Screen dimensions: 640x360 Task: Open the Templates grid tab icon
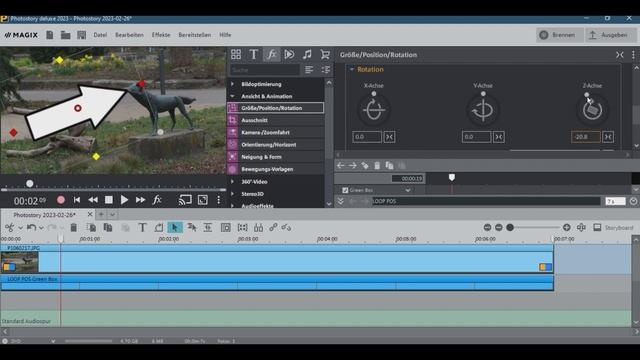[236, 54]
